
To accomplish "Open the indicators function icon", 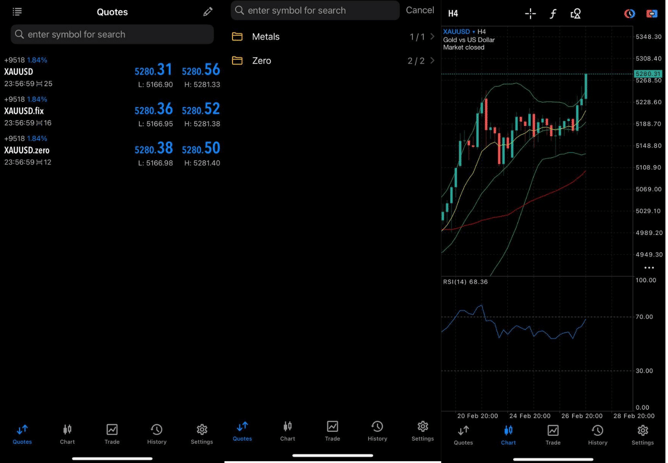I will [553, 14].
